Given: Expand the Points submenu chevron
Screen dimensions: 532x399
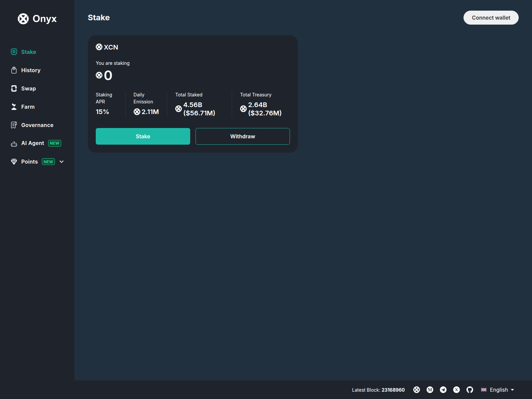Looking at the screenshot, I should [62, 162].
